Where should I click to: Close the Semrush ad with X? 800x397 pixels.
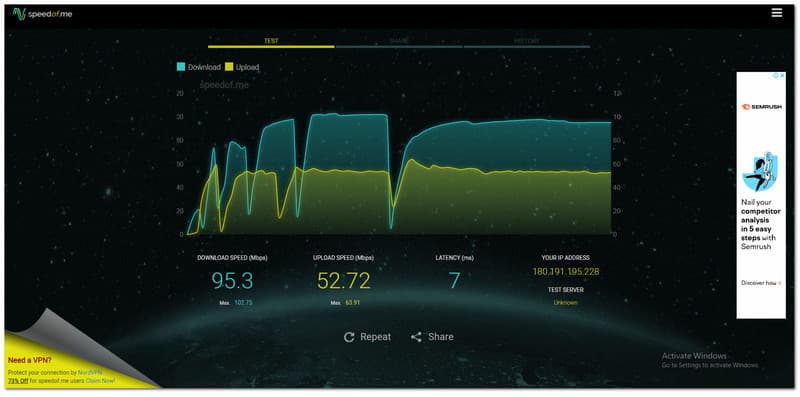click(783, 76)
